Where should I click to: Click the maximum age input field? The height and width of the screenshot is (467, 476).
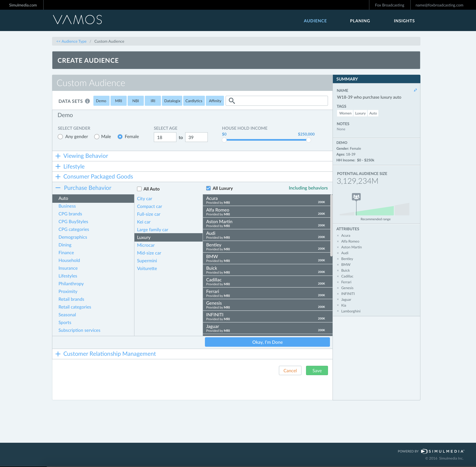196,137
